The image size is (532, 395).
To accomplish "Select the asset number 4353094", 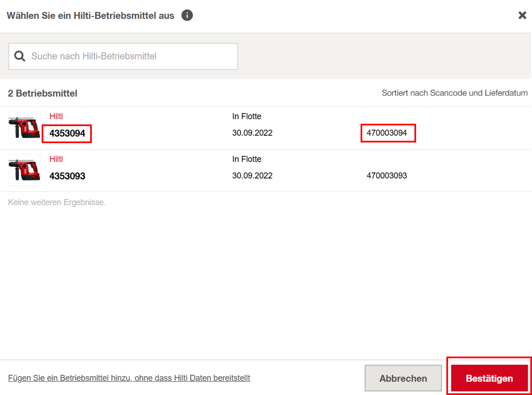I will pyautogui.click(x=67, y=133).
